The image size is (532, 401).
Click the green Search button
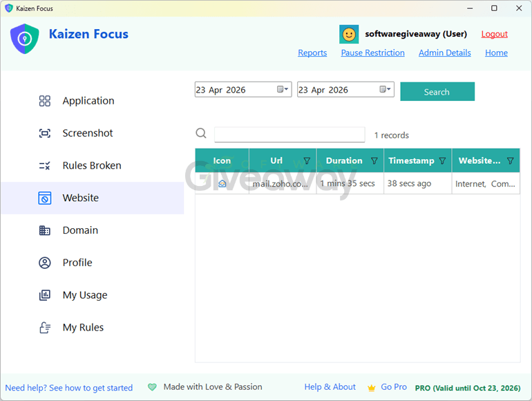point(437,91)
